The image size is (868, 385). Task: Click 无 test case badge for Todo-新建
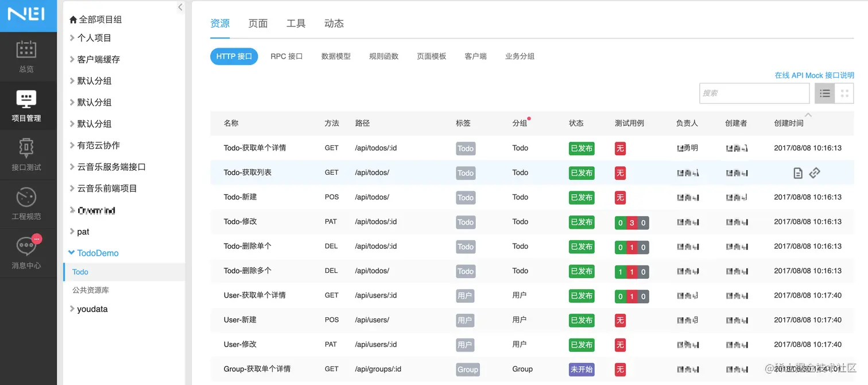[620, 198]
